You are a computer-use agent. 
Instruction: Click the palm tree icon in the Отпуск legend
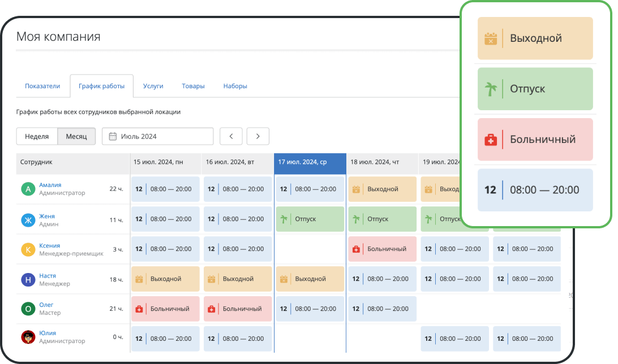(490, 89)
